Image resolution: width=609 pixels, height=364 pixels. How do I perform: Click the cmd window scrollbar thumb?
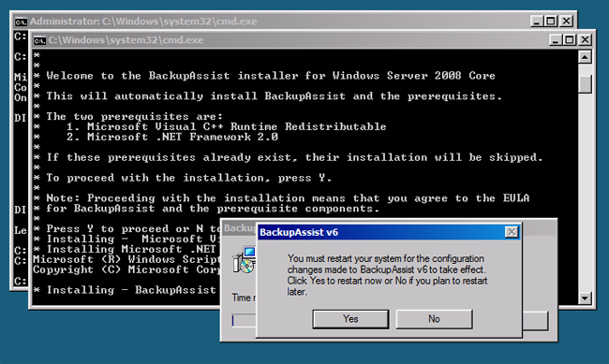coord(585,84)
